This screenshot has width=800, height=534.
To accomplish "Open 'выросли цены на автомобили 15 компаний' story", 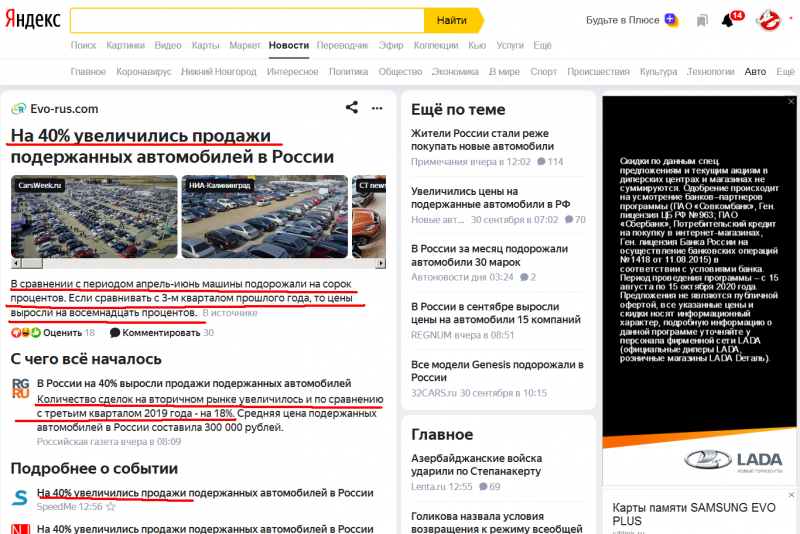I will (x=496, y=313).
